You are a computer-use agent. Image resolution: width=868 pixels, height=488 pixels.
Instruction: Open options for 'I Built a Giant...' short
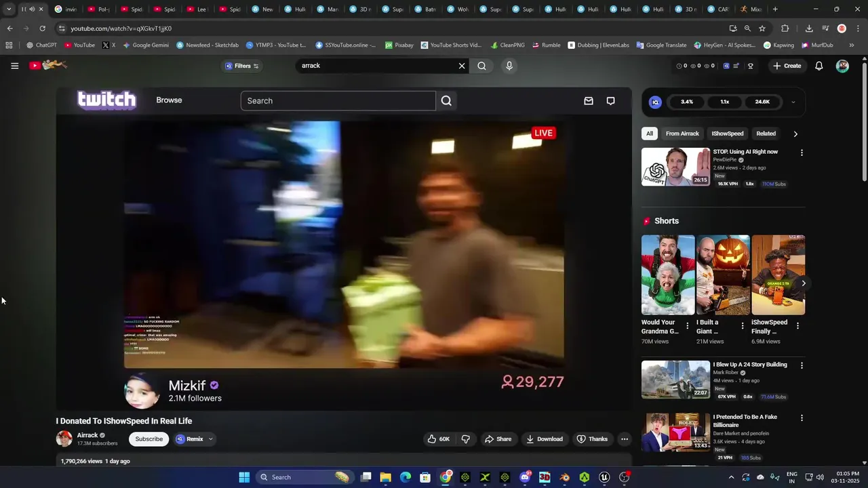tap(743, 326)
